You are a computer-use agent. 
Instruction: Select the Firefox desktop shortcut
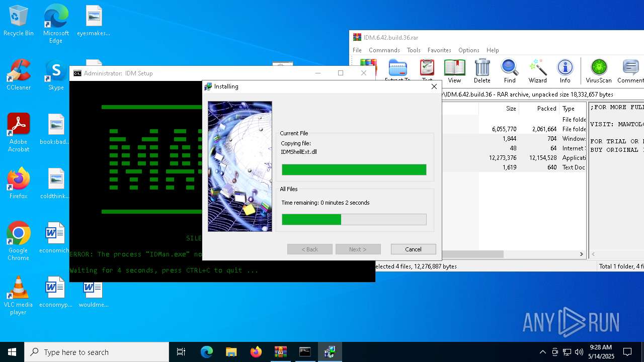pyautogui.click(x=19, y=183)
